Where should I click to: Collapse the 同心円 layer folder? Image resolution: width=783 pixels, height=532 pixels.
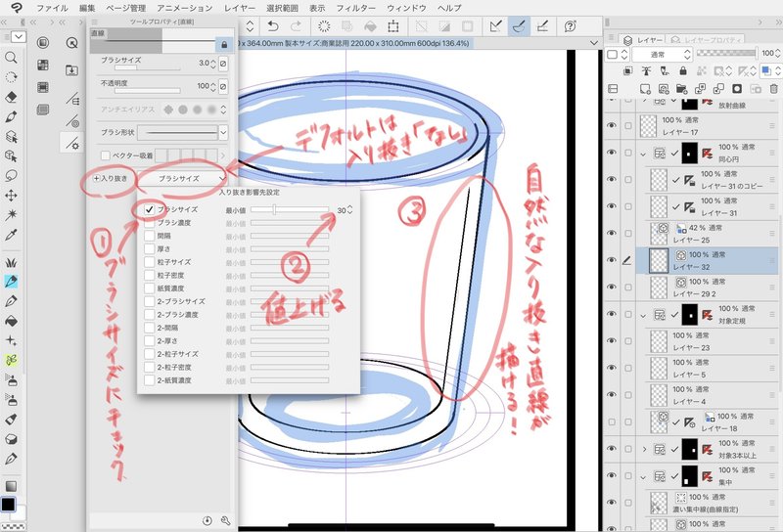pos(643,154)
